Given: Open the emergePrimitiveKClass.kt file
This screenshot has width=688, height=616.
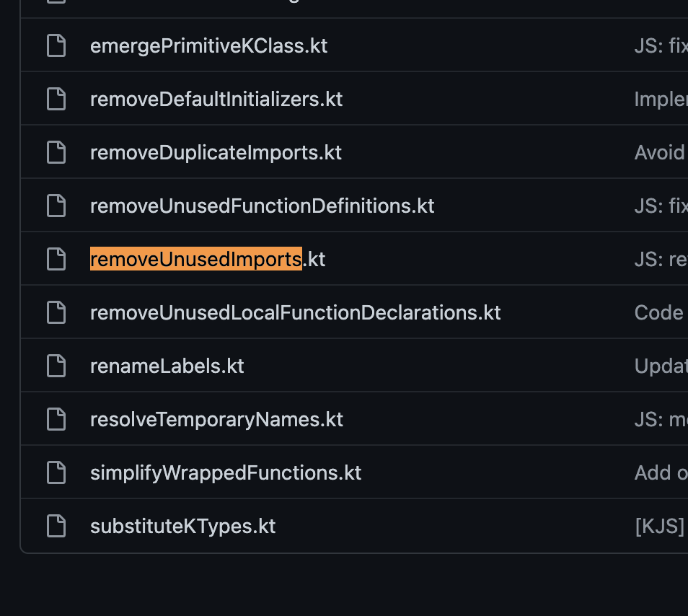Looking at the screenshot, I should tap(208, 45).
